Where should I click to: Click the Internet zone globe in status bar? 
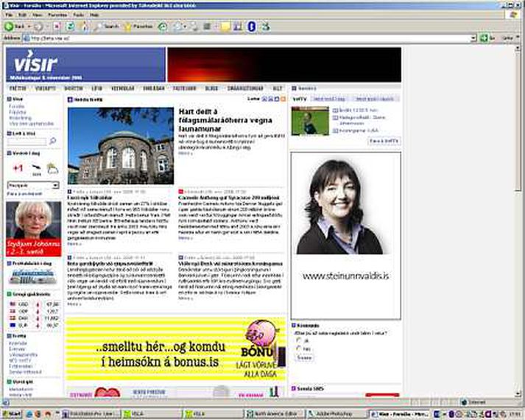point(464,402)
